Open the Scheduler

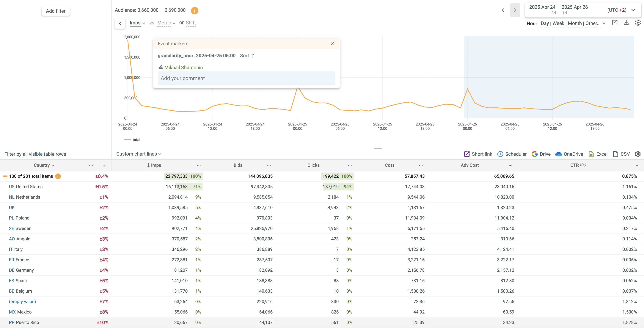point(512,154)
